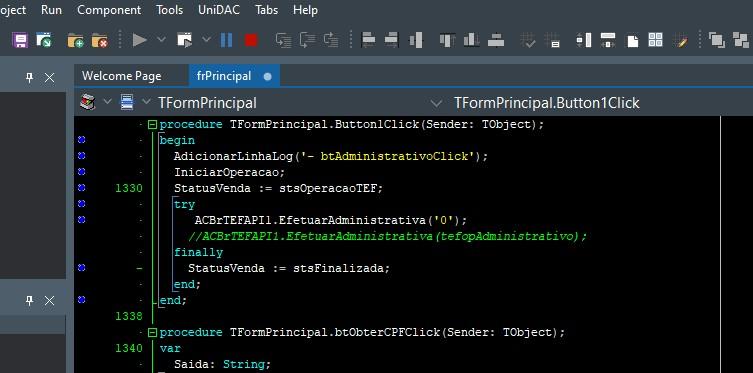753x373 pixels.
Task: Align selected components to right edges
Action: [392, 40]
